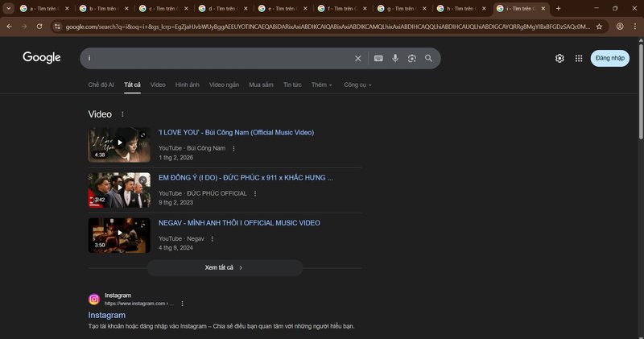Open the on-screen keyboard input tool
This screenshot has height=339, width=644.
(x=378, y=58)
